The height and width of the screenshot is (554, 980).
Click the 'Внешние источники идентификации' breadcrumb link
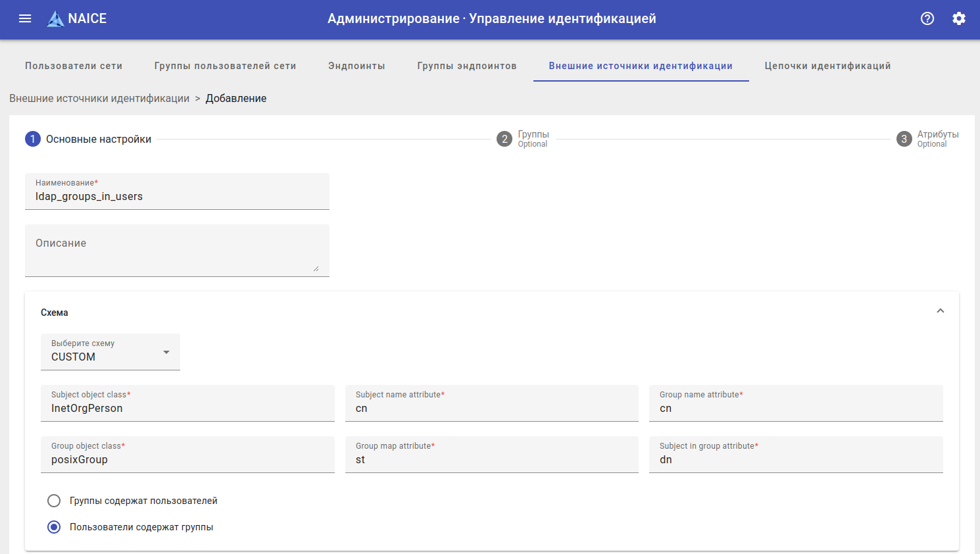pyautogui.click(x=99, y=99)
